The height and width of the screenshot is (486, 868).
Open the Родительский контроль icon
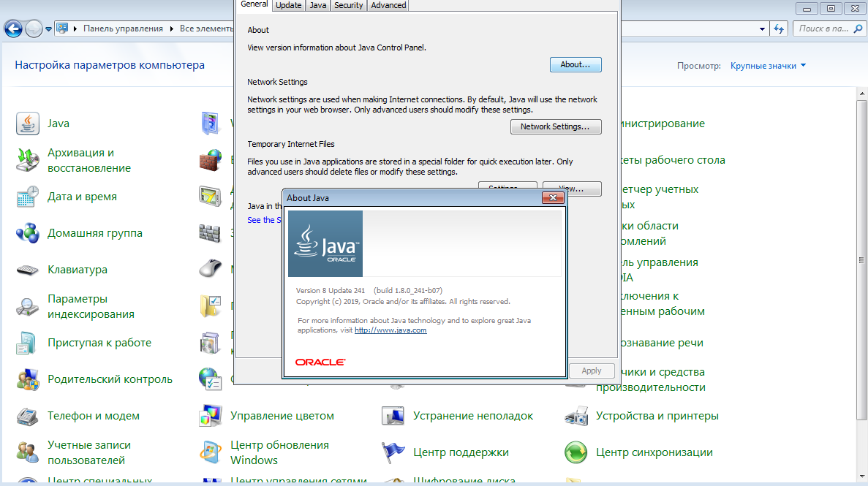[x=27, y=379]
